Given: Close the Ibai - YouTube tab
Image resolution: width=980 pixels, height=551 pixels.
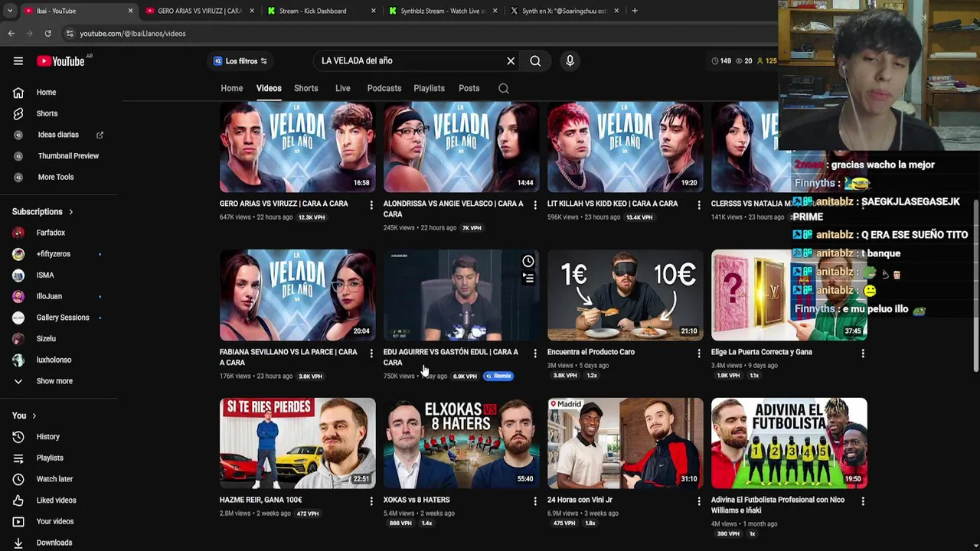Looking at the screenshot, I should 130,11.
